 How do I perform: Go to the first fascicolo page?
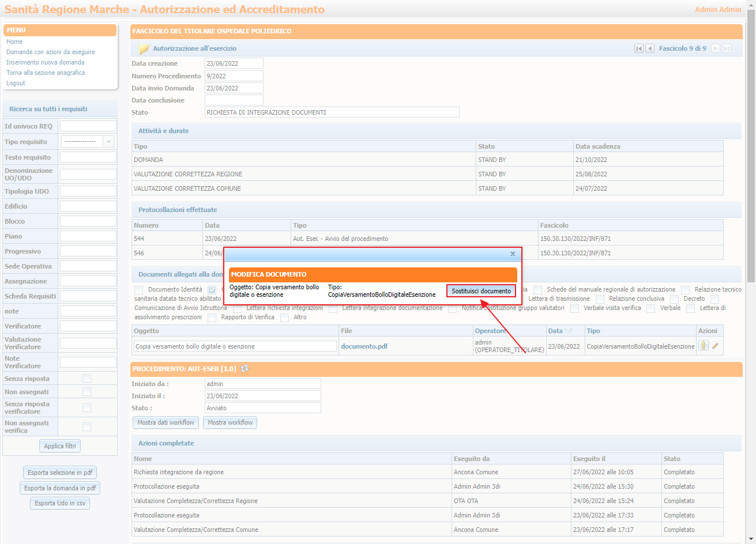click(x=638, y=48)
